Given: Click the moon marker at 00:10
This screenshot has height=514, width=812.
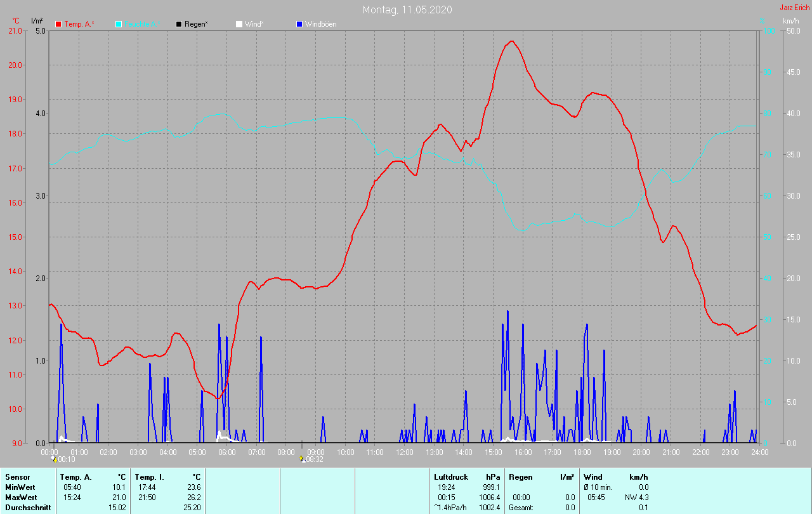Looking at the screenshot, I should coord(54,458).
